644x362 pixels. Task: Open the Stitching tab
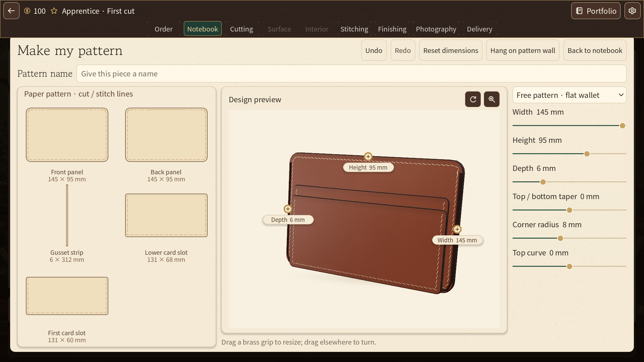coord(354,29)
